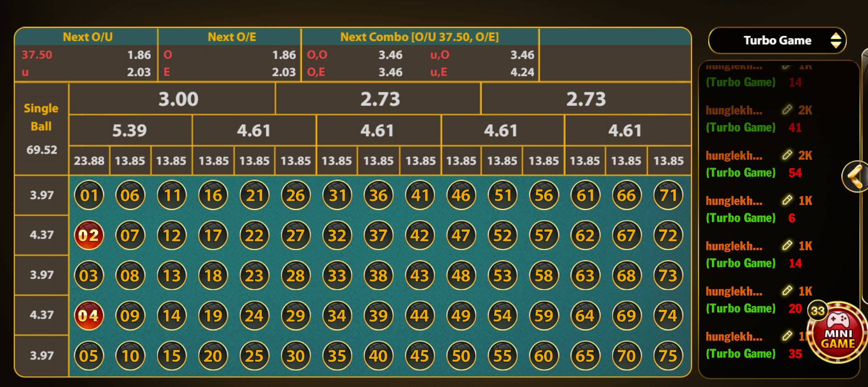Bet on Under at 2.03
This screenshot has width=868, height=387.
86,72
